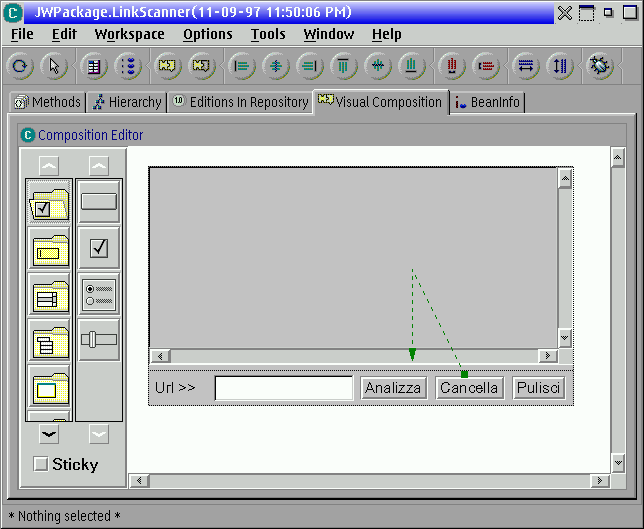Click the bug Debug toolbar icon
The height and width of the screenshot is (529, 644).
coord(600,66)
